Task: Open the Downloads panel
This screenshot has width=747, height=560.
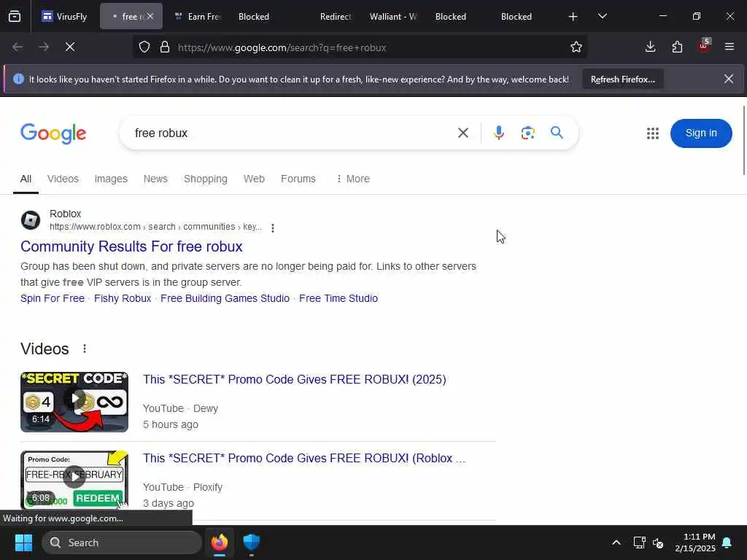Action: (x=650, y=47)
